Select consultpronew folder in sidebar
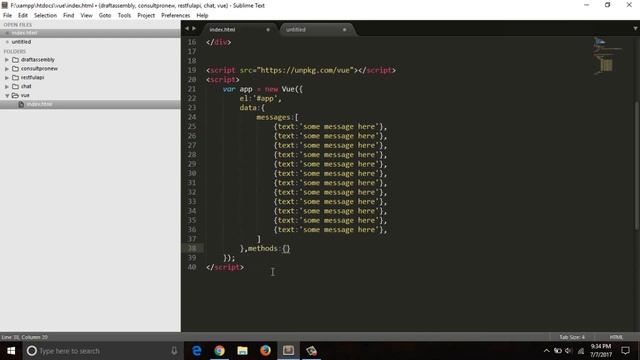The width and height of the screenshot is (640, 360). pos(39,69)
